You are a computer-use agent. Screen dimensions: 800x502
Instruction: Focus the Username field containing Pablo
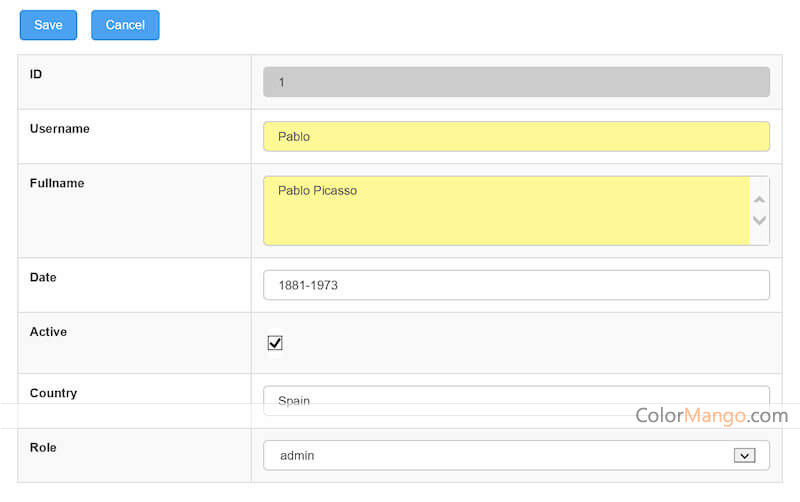(x=515, y=136)
